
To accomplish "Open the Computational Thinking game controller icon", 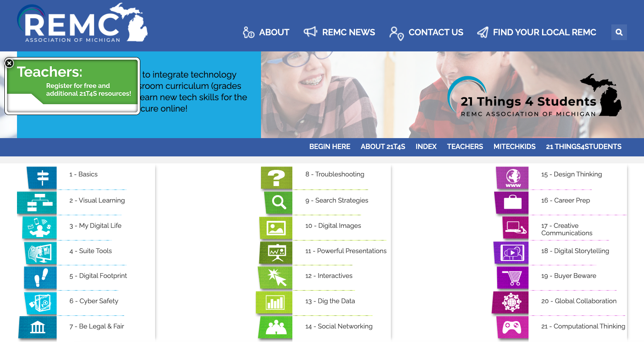I will pyautogui.click(x=512, y=327).
